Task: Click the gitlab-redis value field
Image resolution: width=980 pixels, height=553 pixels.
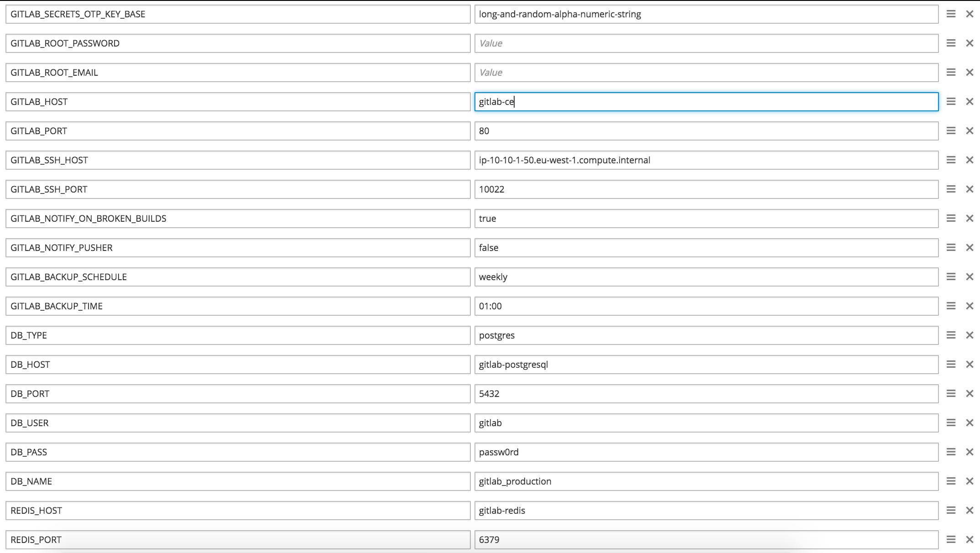Action: [x=706, y=511]
